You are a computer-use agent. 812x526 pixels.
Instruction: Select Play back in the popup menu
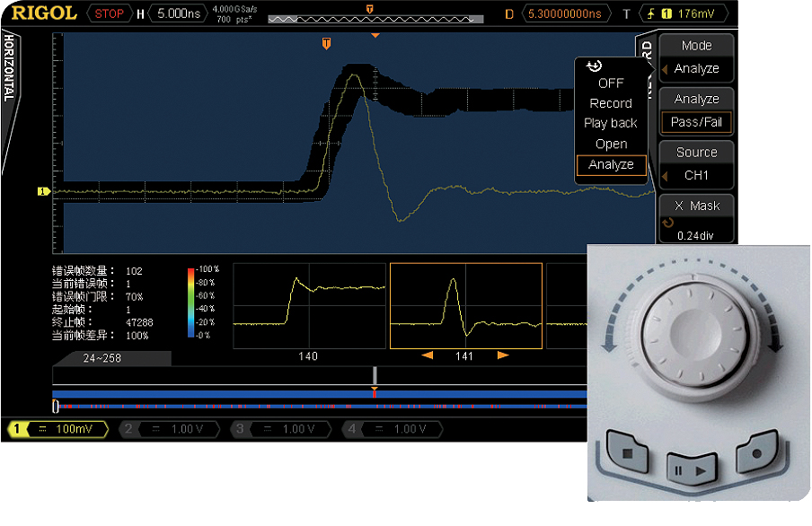click(611, 123)
